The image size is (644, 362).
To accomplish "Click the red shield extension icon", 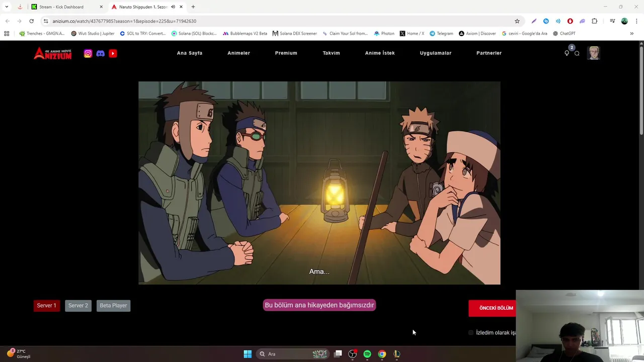I will point(570,21).
